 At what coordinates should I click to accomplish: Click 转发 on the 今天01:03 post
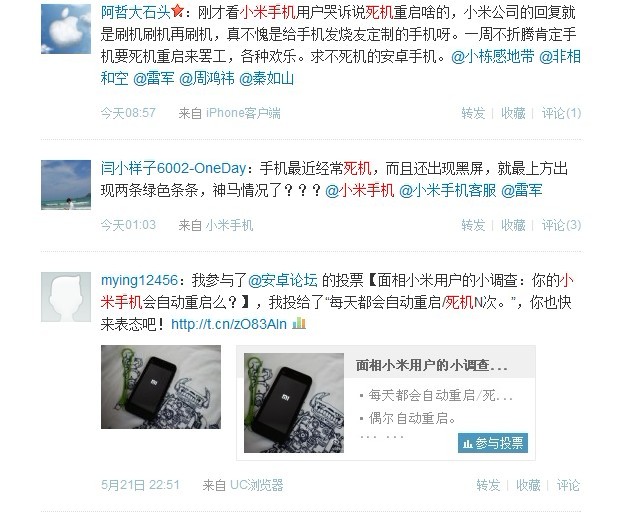(x=473, y=225)
